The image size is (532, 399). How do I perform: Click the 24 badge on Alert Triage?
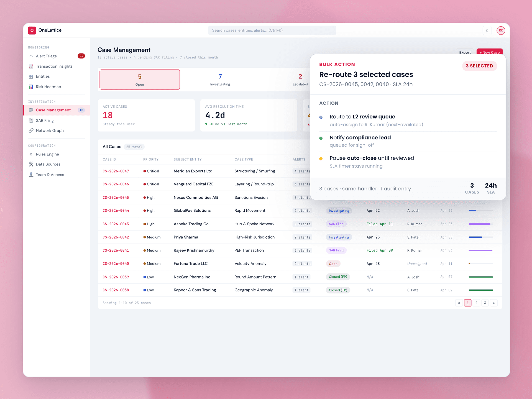81,56
